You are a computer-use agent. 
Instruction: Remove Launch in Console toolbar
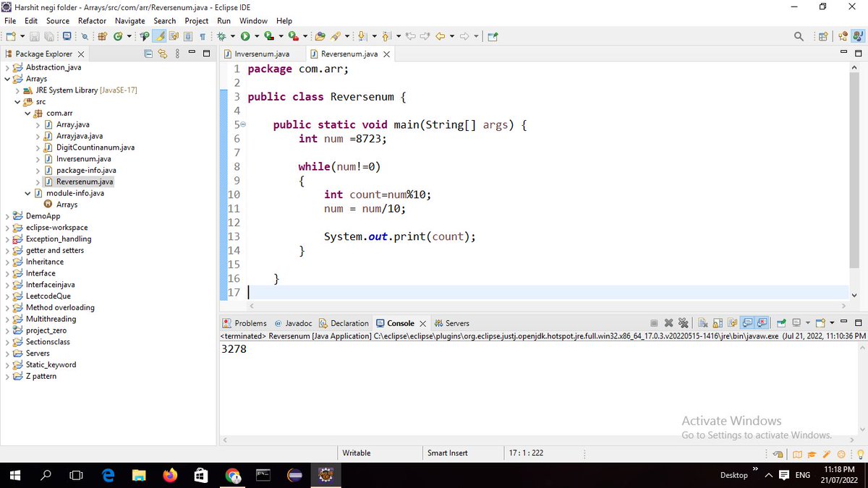(668, 323)
